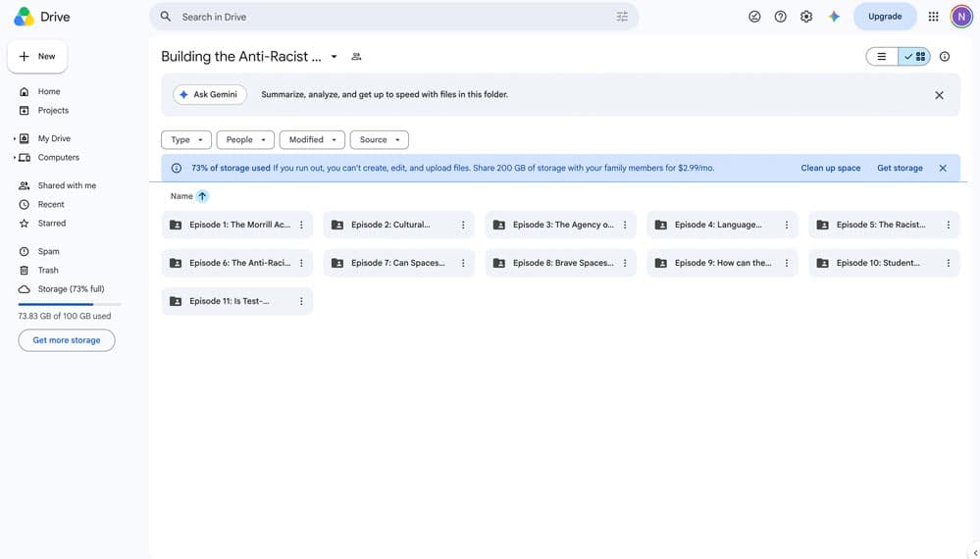Open more actions for Episode 7 folder

pos(463,263)
